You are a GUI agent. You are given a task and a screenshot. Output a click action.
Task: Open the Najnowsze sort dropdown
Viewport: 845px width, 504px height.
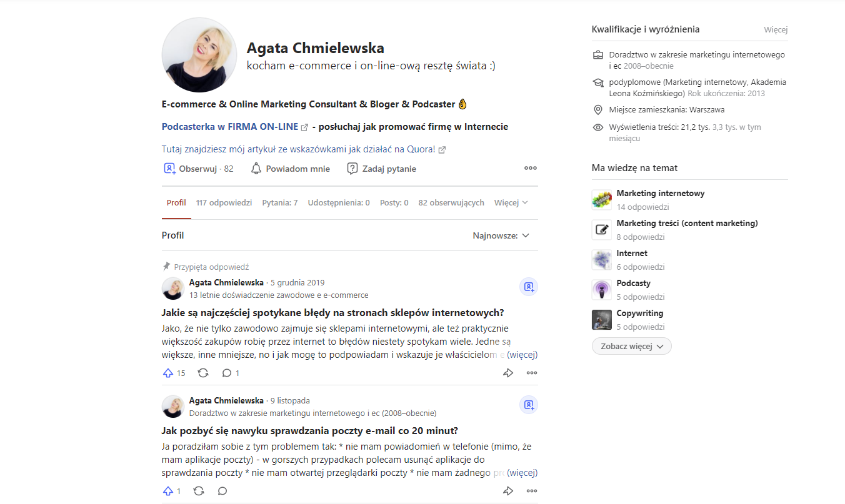[x=501, y=235]
